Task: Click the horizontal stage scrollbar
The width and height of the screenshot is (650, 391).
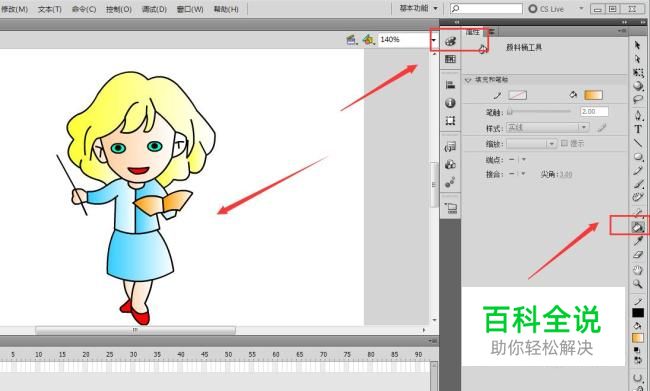Action: pos(136,330)
